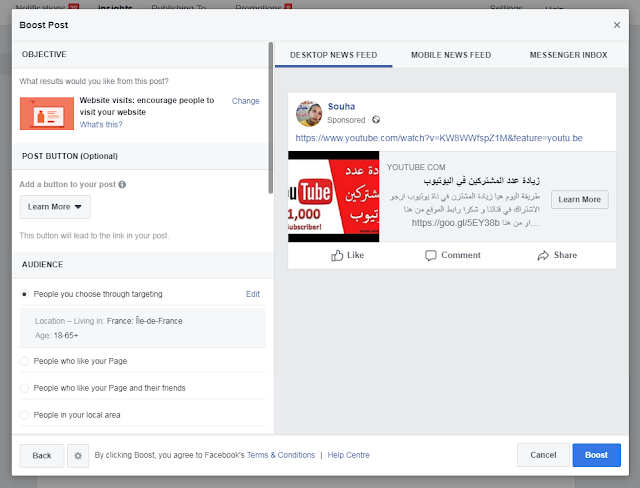Open the What's this? link
The image size is (640, 488).
(101, 125)
